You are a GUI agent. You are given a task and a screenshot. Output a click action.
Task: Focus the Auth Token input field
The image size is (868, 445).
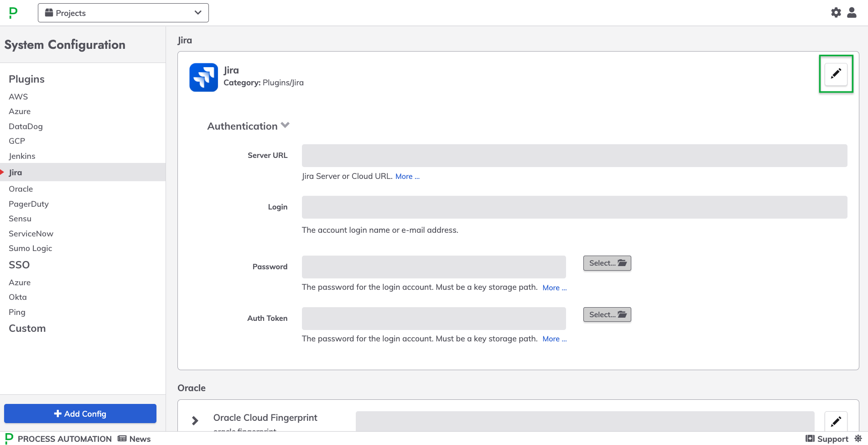434,319
